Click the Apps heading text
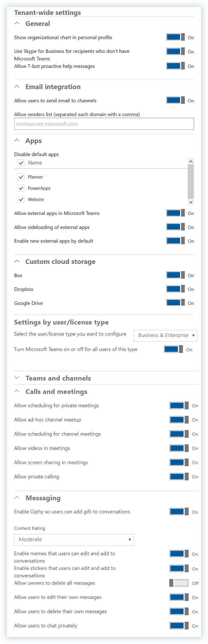208x644 pixels. (34, 141)
